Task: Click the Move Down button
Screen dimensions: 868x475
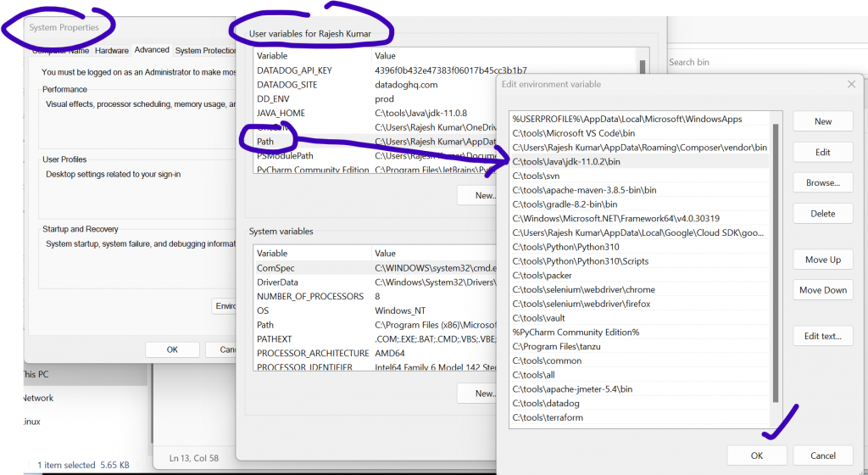Action: (x=822, y=290)
